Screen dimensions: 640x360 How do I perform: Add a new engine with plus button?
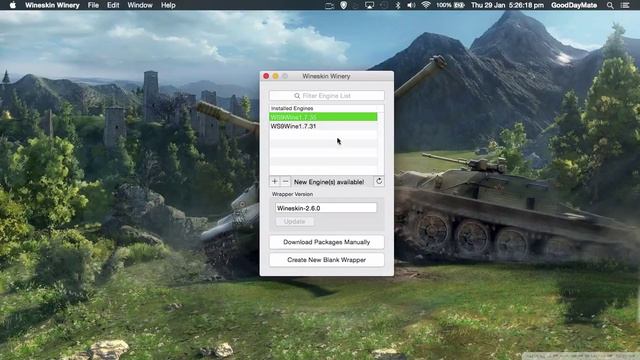(275, 181)
